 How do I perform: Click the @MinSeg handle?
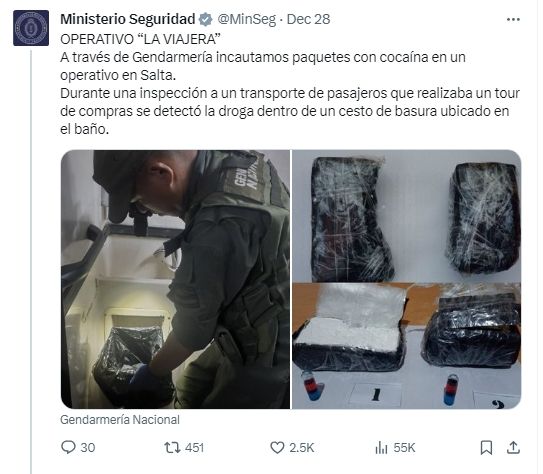pyautogui.click(x=247, y=19)
